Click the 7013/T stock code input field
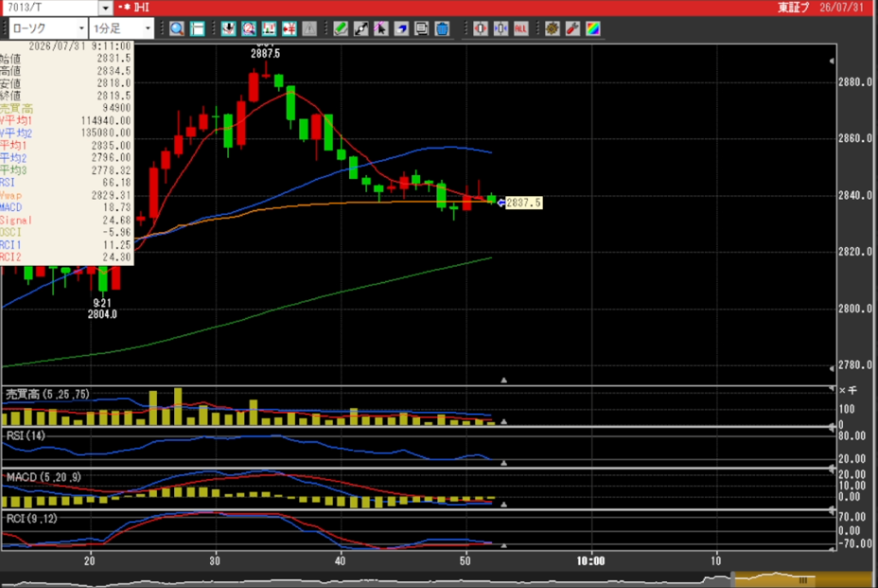Image resolution: width=878 pixels, height=588 pixels. (51, 8)
